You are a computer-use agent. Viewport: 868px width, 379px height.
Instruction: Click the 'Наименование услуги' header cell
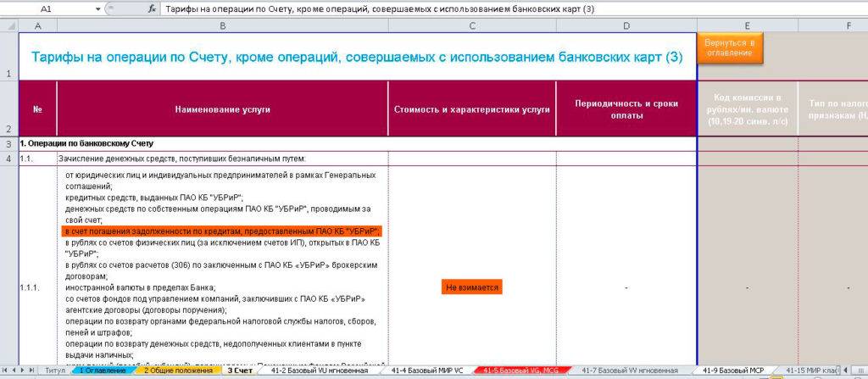pyautogui.click(x=222, y=109)
